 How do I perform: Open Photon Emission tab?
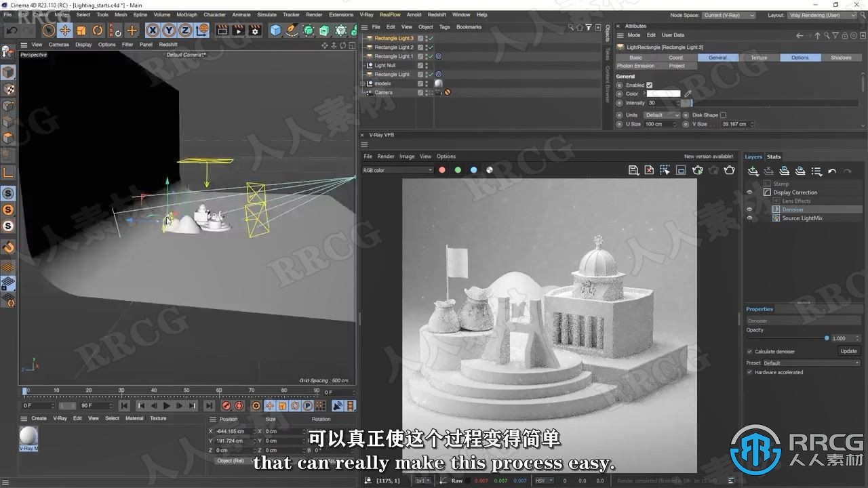point(635,66)
